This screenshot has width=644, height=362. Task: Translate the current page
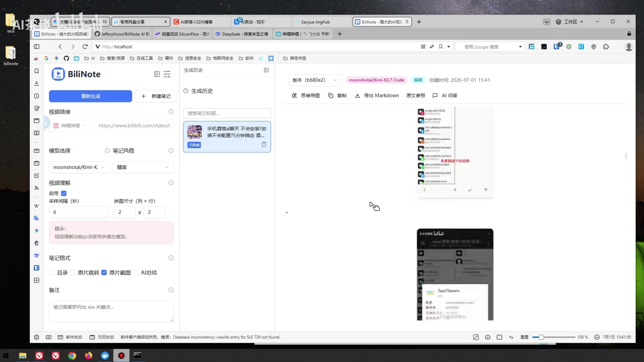[432, 47]
